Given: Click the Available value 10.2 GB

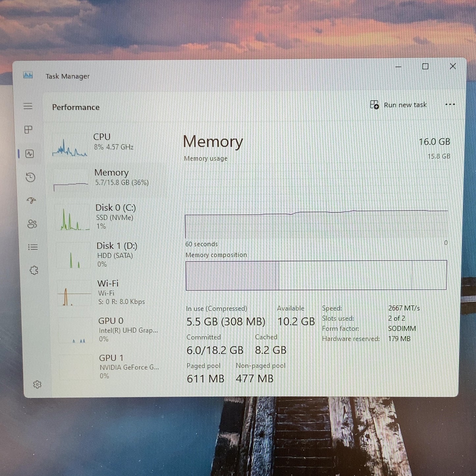Looking at the screenshot, I should click(x=296, y=322).
